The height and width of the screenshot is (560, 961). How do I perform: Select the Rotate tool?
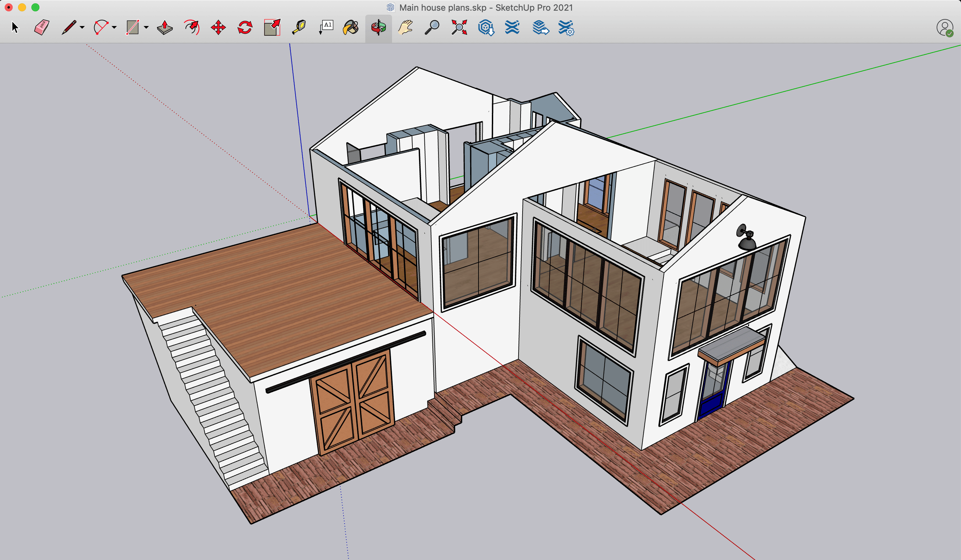point(245,27)
